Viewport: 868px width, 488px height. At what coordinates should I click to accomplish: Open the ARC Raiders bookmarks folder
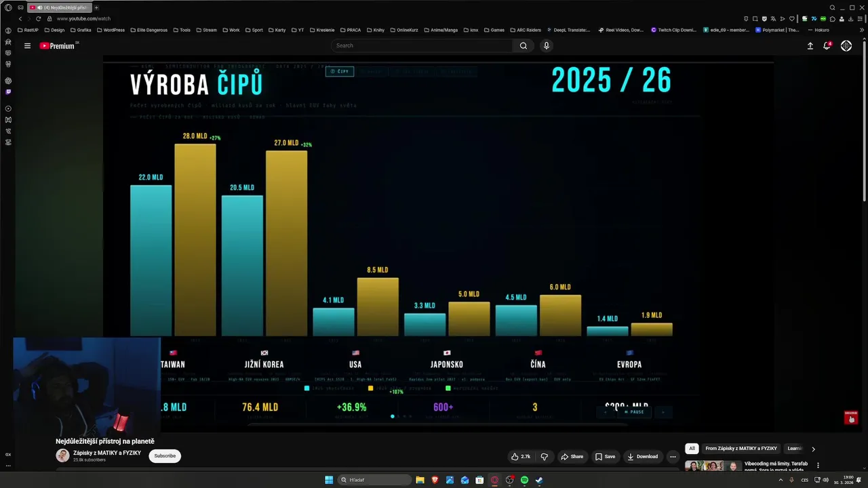point(525,30)
